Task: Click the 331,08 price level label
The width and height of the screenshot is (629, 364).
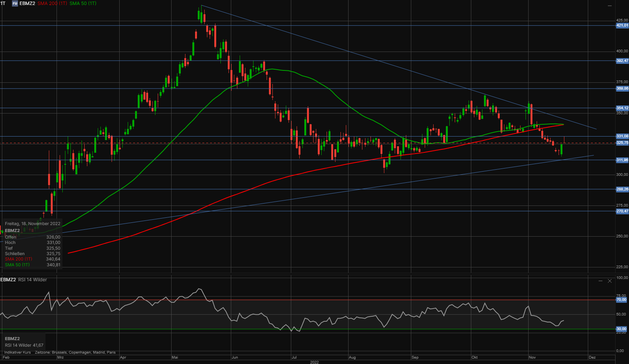Action: (622, 136)
